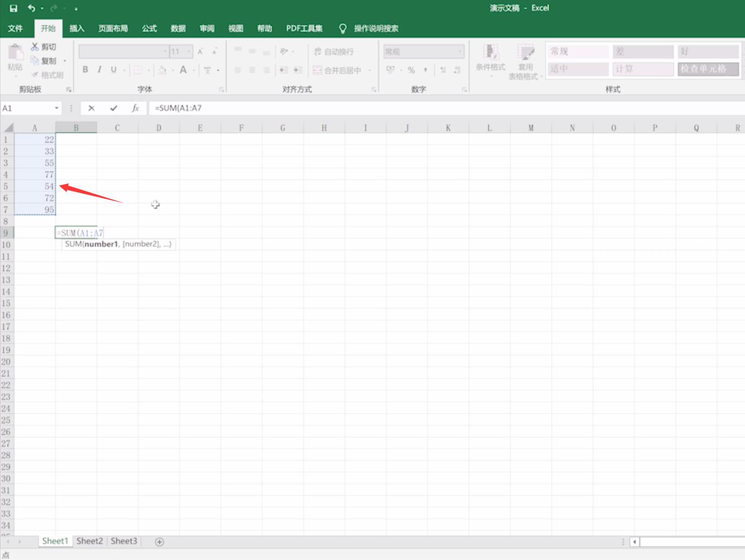This screenshot has width=745, height=560.
Task: Switch to Sheet3 tab
Action: click(124, 541)
